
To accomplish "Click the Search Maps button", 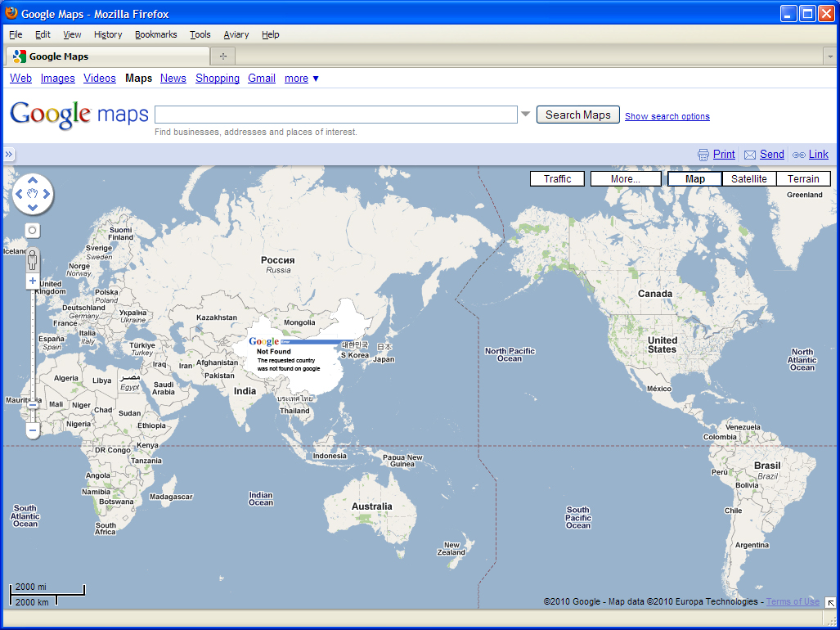I will tap(578, 115).
